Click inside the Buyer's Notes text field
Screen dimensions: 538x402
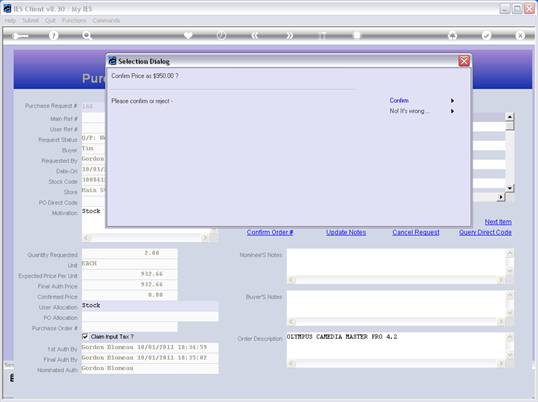click(x=396, y=304)
